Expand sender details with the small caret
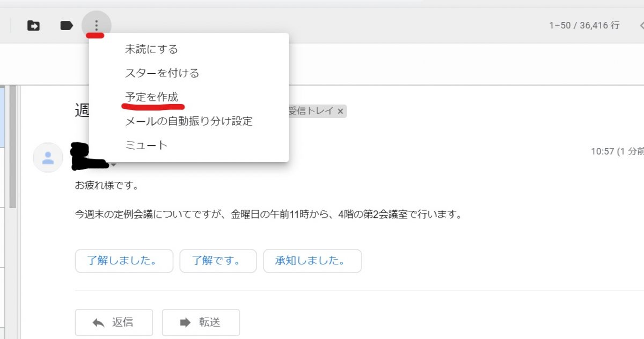This screenshot has width=644, height=339. (x=113, y=165)
